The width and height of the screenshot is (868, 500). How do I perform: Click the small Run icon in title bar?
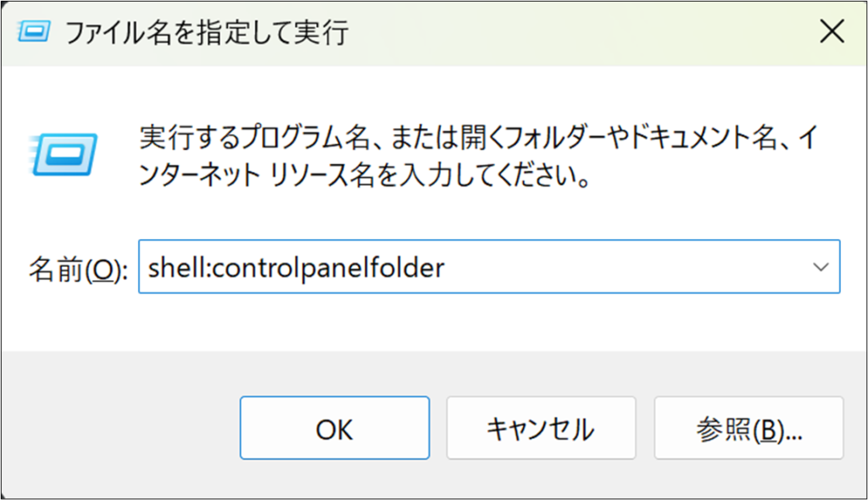pyautogui.click(x=34, y=33)
